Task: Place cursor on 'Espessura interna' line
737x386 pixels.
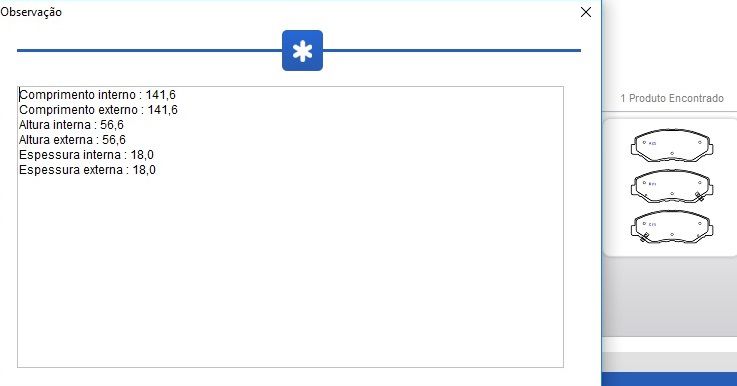Action: coord(86,155)
